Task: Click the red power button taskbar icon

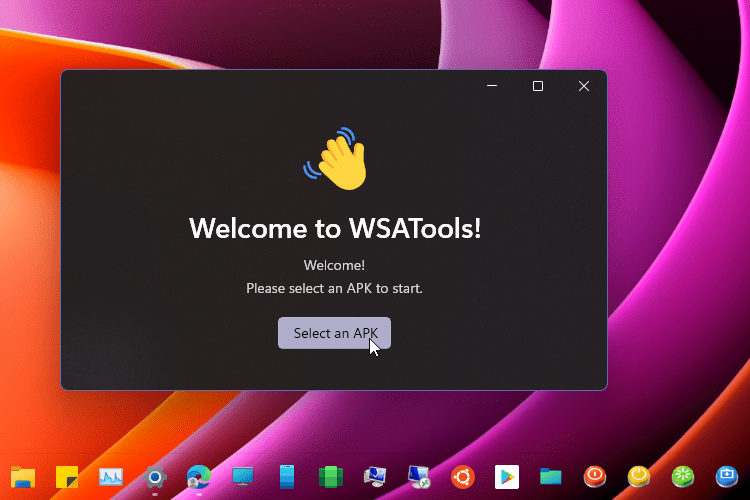Action: pos(595,477)
